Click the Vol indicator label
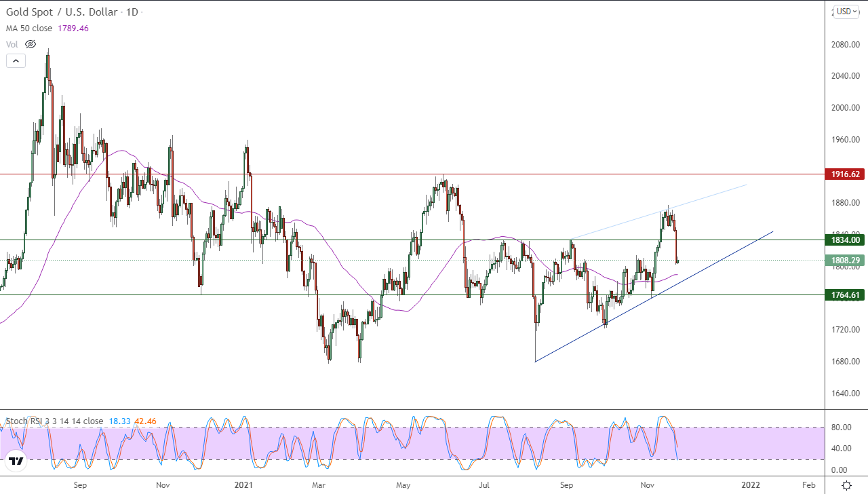 tap(12, 44)
